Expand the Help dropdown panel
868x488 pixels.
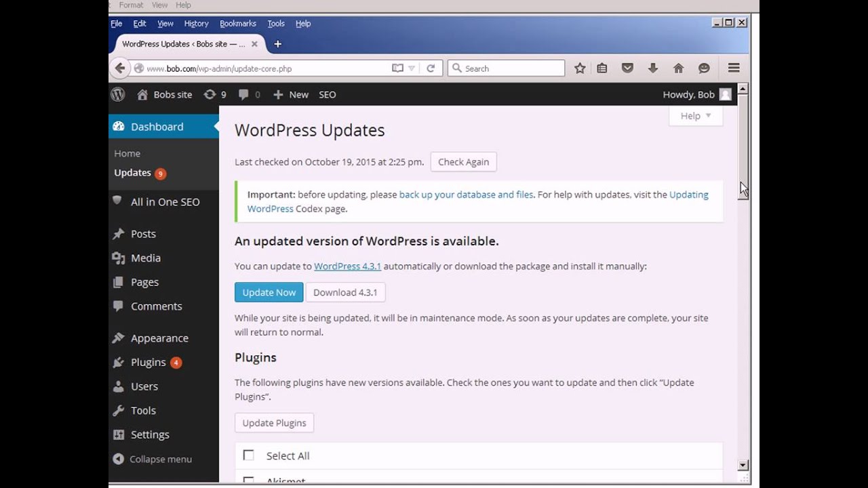click(696, 116)
